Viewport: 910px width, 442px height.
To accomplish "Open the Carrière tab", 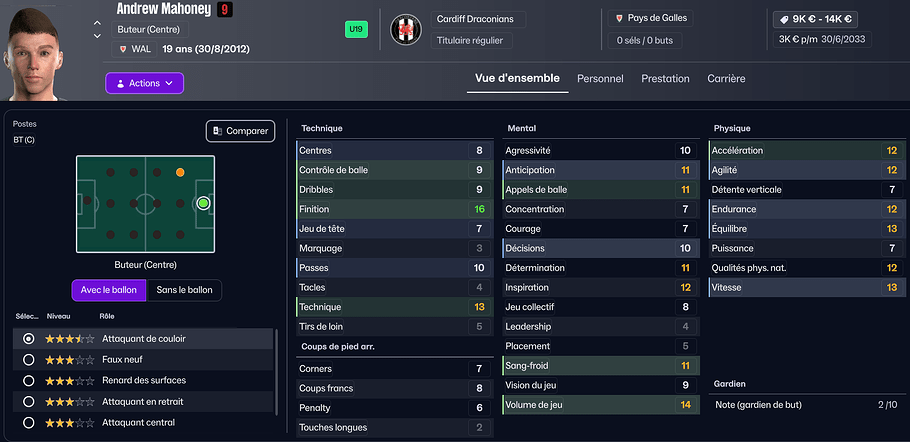I will tap(726, 79).
